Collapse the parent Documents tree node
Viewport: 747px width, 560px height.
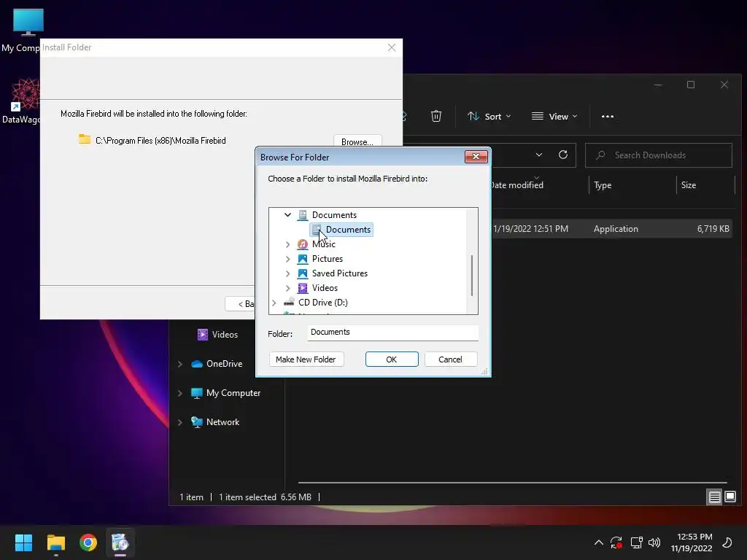pos(287,215)
